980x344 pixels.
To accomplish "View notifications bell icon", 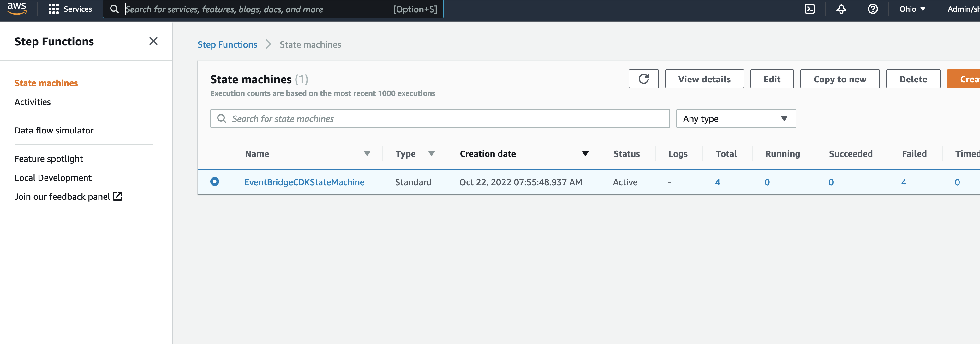I will (841, 9).
